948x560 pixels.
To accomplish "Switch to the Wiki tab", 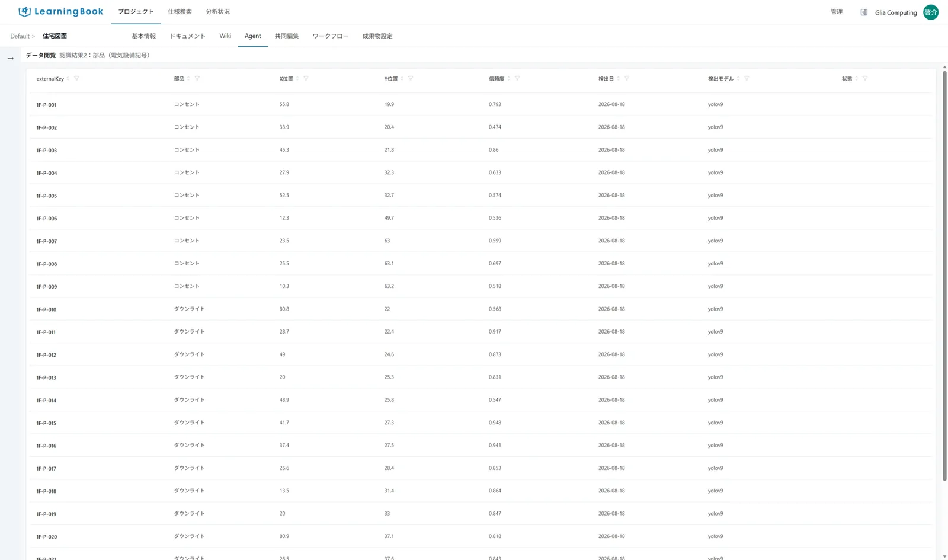I will tap(225, 36).
